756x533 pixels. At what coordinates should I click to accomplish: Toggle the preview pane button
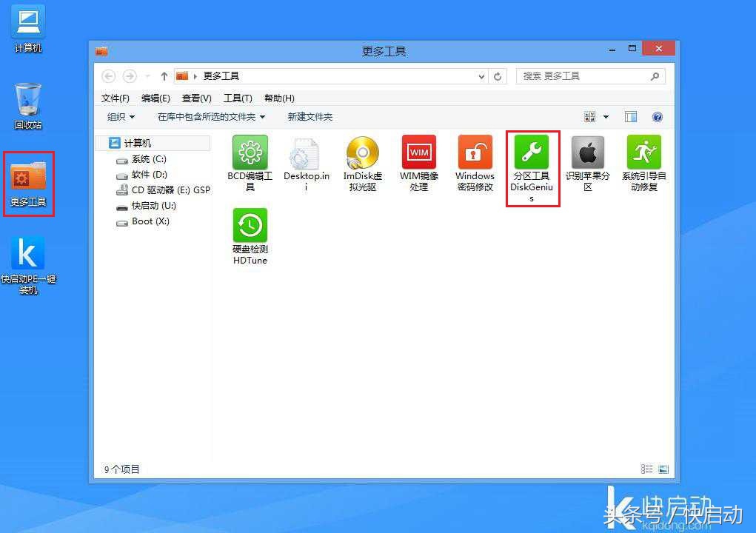pos(631,116)
